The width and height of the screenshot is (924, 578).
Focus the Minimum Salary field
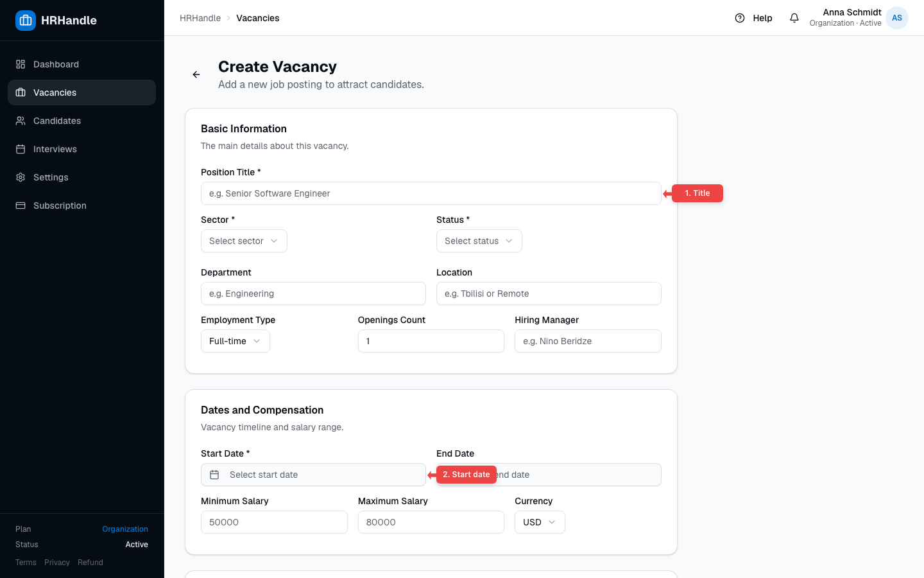274,522
